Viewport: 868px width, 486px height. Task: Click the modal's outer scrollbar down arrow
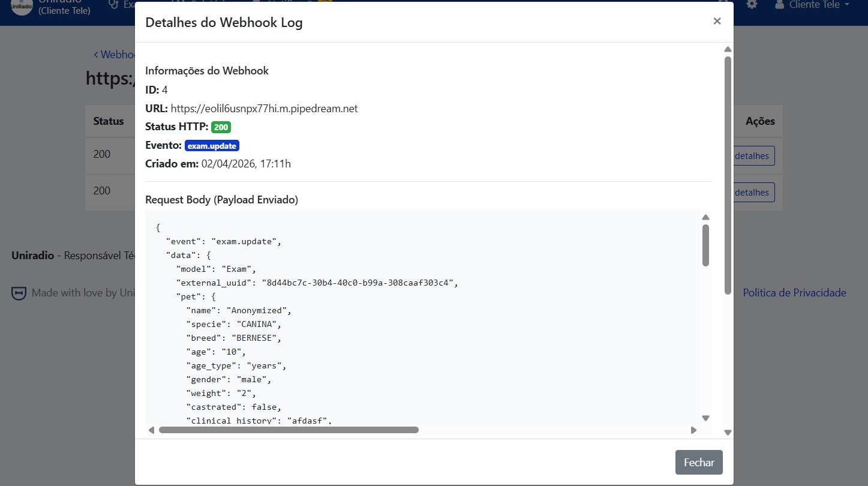coord(728,432)
